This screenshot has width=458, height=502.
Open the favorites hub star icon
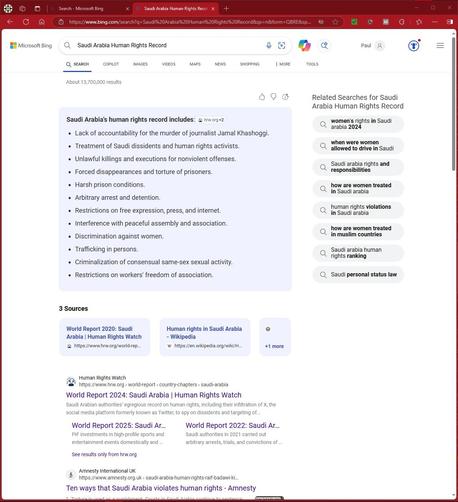(419, 22)
